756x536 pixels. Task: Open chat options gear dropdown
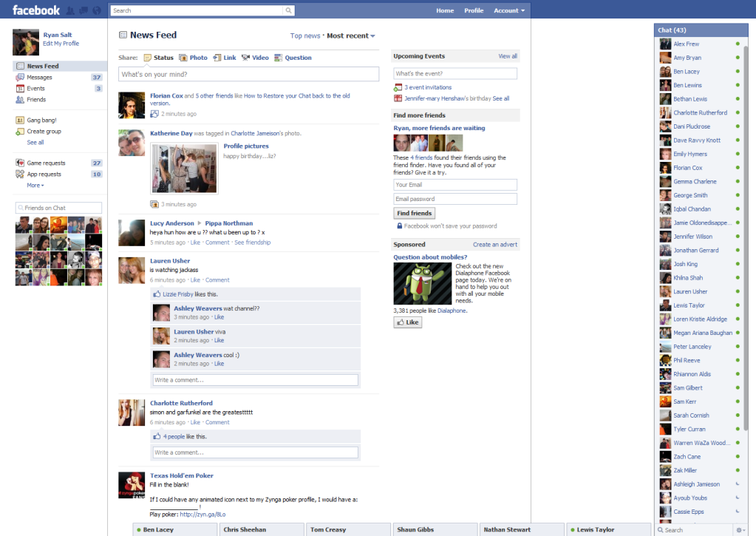coord(740,530)
